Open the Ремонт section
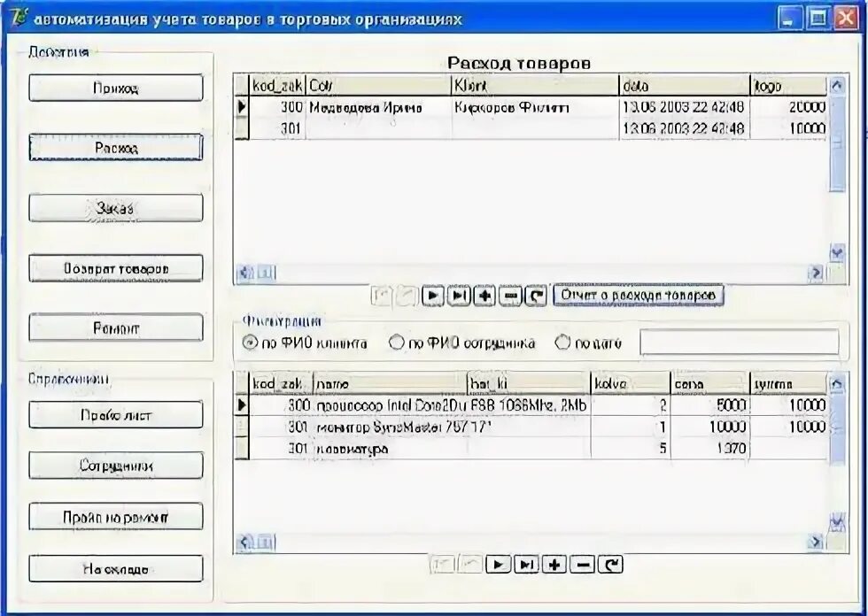This screenshot has width=868, height=616. click(116, 327)
